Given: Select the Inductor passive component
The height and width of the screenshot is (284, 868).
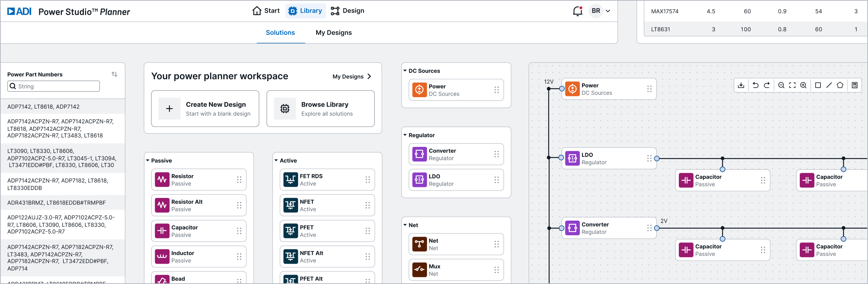Looking at the screenshot, I should click(x=198, y=257).
